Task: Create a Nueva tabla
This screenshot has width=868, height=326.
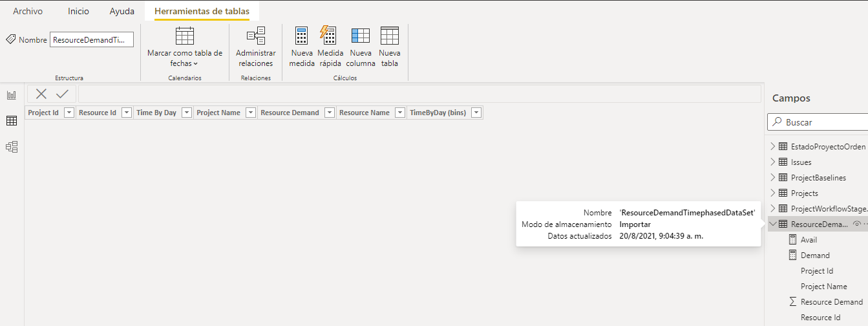Action: (x=390, y=47)
